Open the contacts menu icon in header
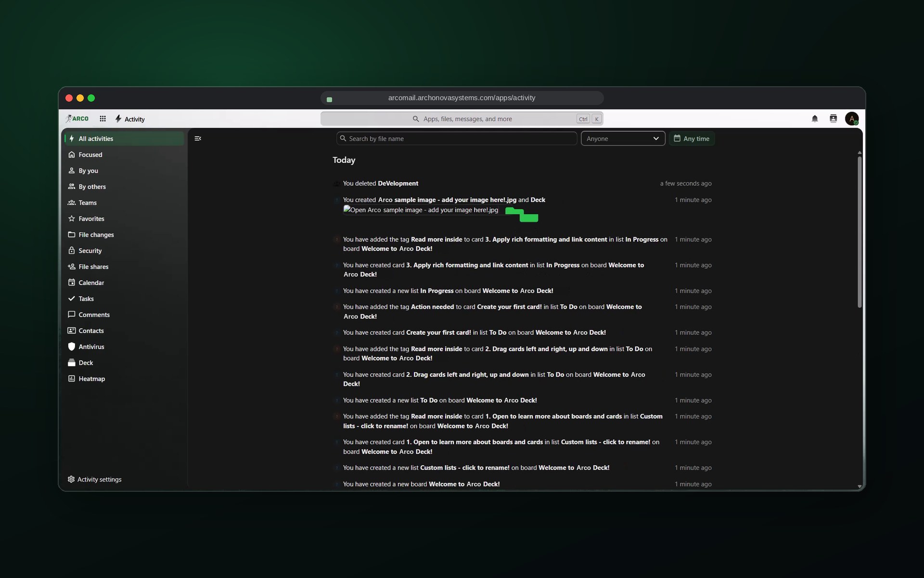The width and height of the screenshot is (924, 578). 833,118
